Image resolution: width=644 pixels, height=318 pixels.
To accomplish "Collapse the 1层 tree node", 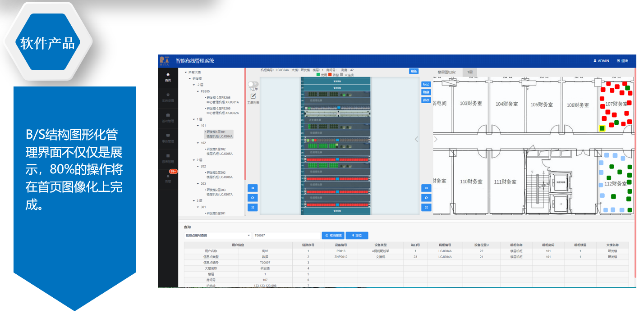I will (x=193, y=119).
